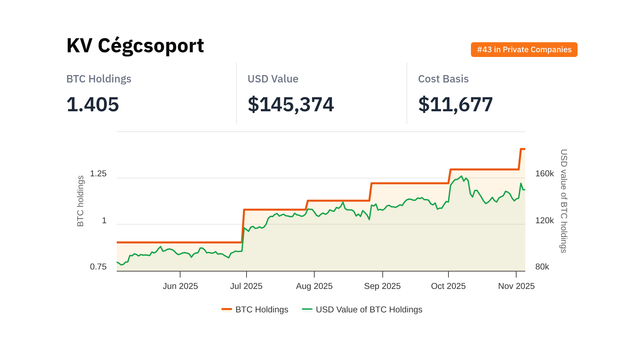Click the KV Cégcsoport title

[135, 46]
